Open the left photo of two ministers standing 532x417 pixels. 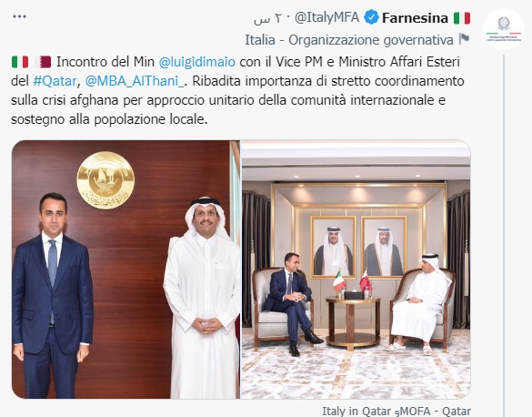(125, 270)
